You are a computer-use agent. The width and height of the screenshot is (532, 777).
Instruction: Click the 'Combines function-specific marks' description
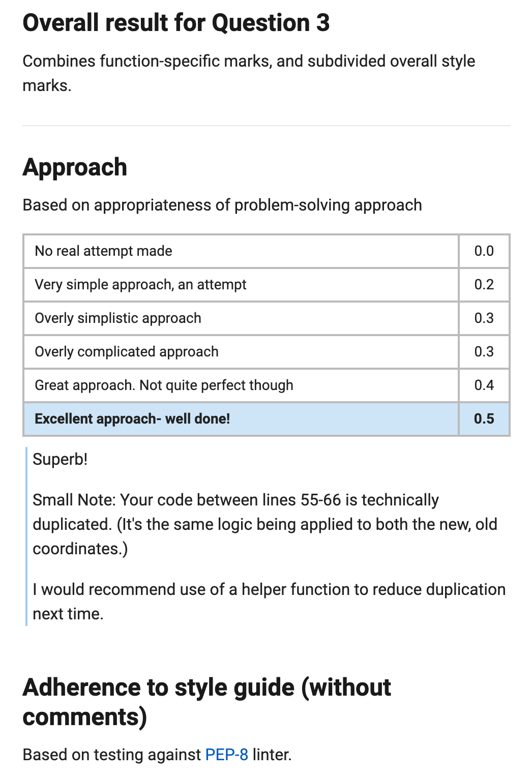pyautogui.click(x=249, y=73)
